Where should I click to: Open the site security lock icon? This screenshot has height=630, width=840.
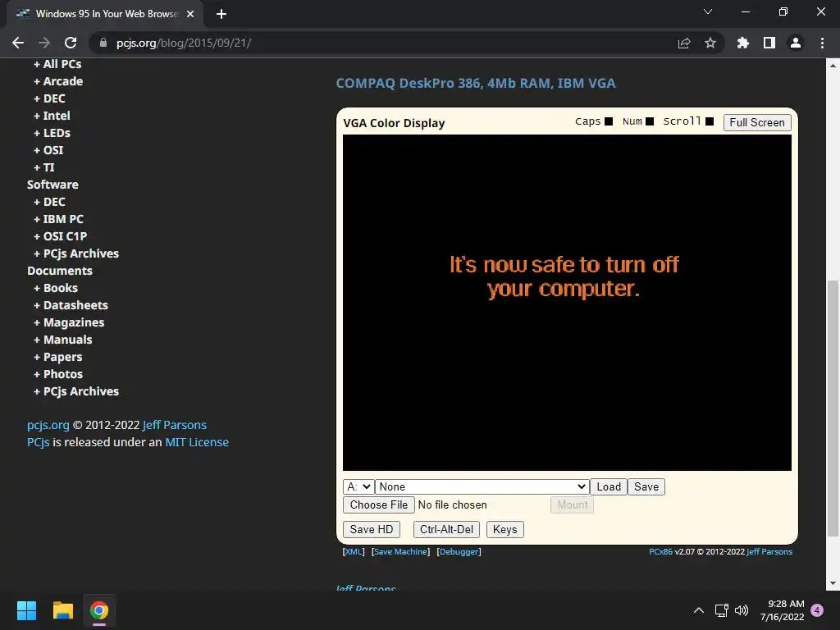pos(103,43)
